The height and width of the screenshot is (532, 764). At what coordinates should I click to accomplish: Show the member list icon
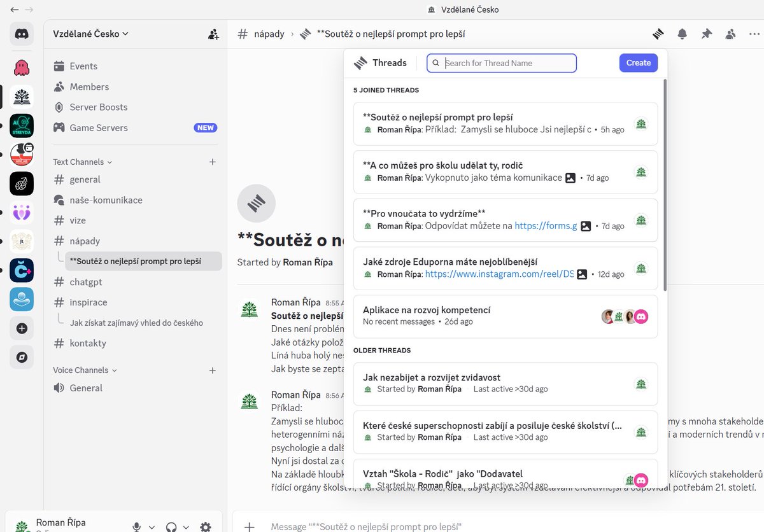(x=730, y=34)
